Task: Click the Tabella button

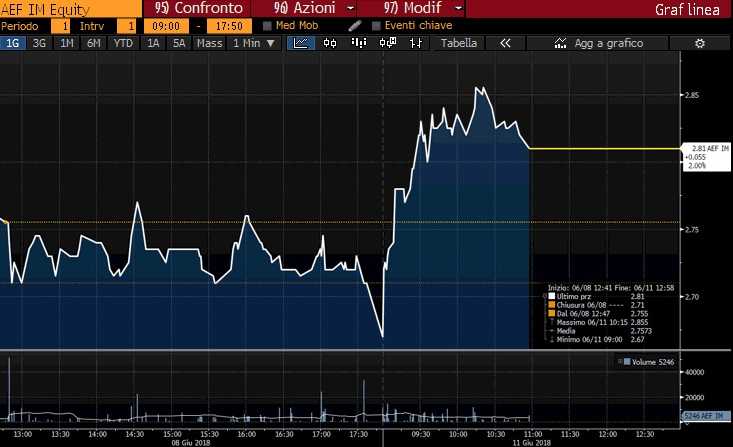Action: (459, 43)
